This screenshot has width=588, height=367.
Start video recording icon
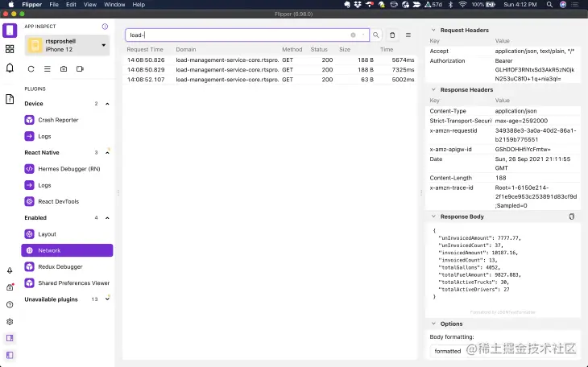(80, 69)
